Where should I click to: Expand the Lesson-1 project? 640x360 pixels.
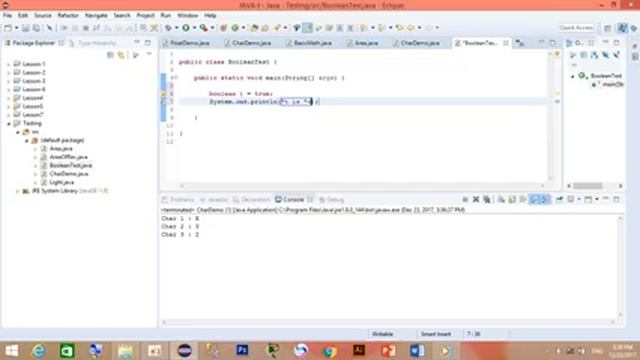(8, 64)
